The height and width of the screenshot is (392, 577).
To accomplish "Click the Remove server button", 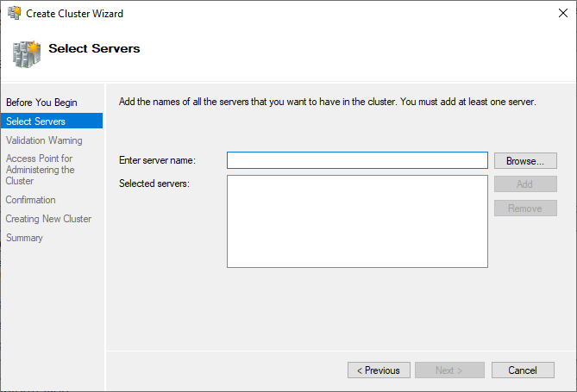I will (x=525, y=208).
